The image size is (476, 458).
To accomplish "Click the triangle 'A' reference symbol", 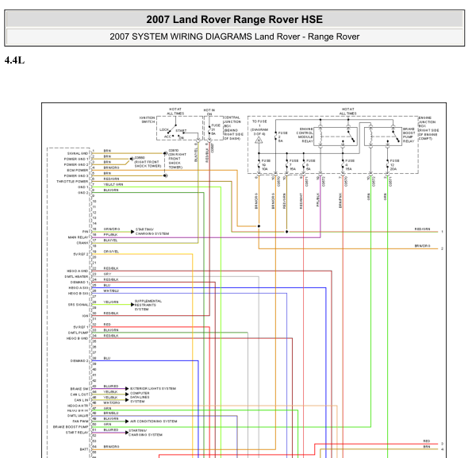I will click(x=259, y=140).
